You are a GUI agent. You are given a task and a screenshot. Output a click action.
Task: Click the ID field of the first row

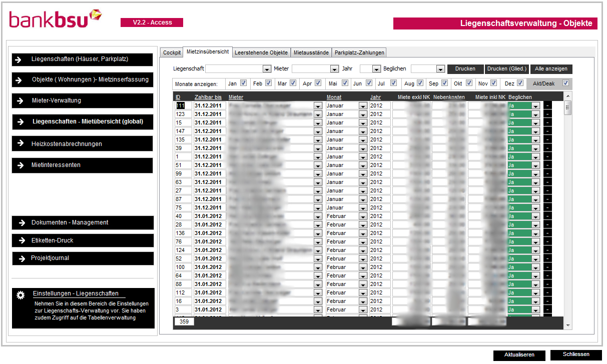point(183,106)
